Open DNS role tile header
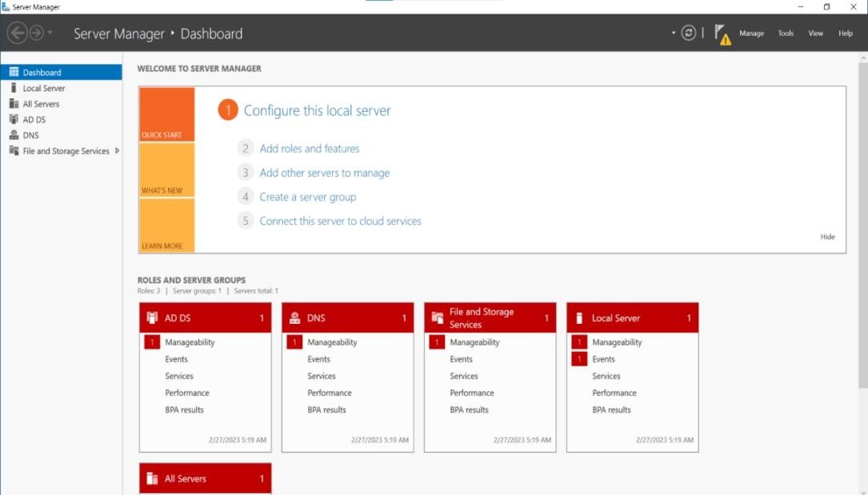The width and height of the screenshot is (868, 495). [348, 318]
